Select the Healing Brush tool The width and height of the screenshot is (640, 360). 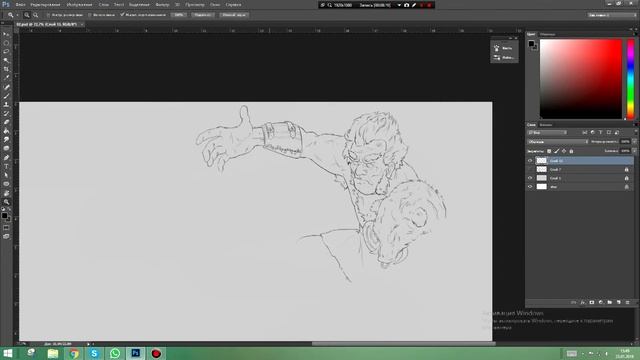pos(6,87)
